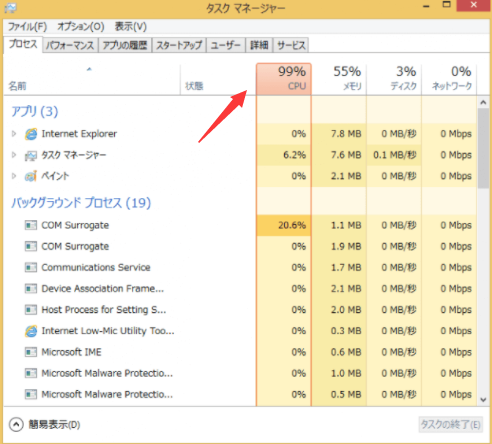This screenshot has width=492, height=444.
Task: Open the 表示(V) menu
Action: 131,26
